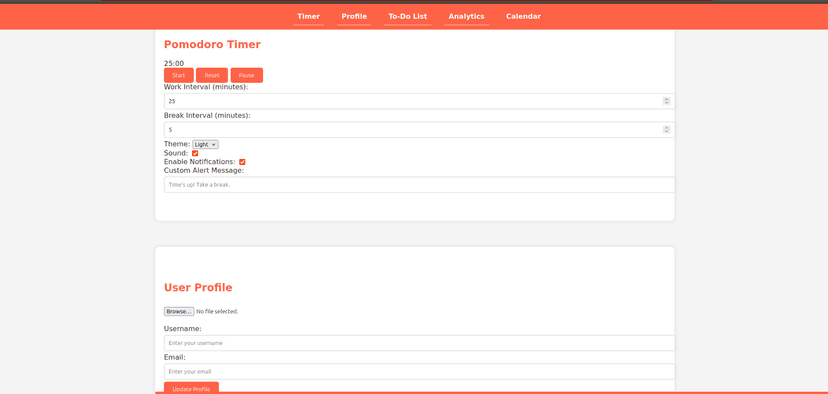
Task: Focus the Break Interval minutes field
Action: click(x=419, y=129)
